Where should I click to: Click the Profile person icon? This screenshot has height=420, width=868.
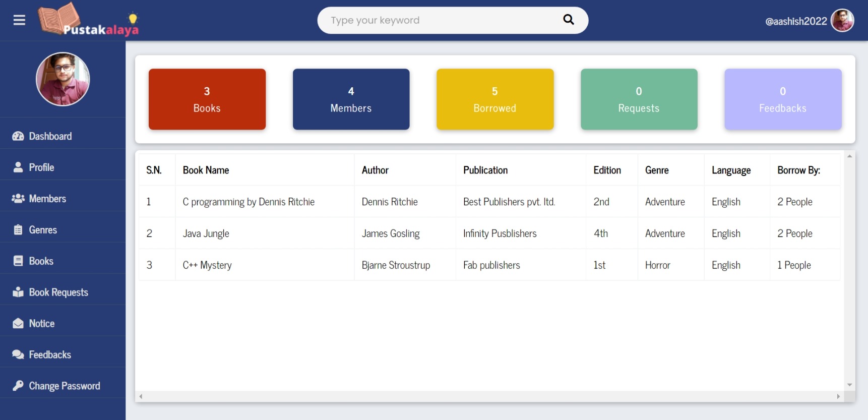(x=18, y=167)
